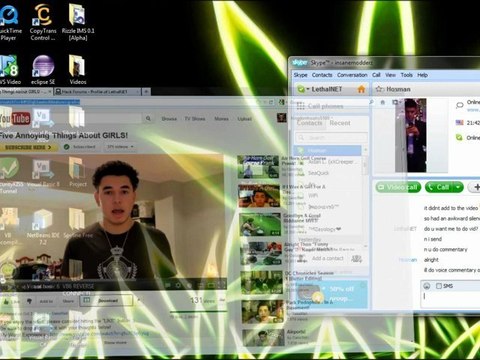The width and height of the screenshot is (480, 360).
Task: Switch to the Hack Forums browser tab
Action: 97,92
